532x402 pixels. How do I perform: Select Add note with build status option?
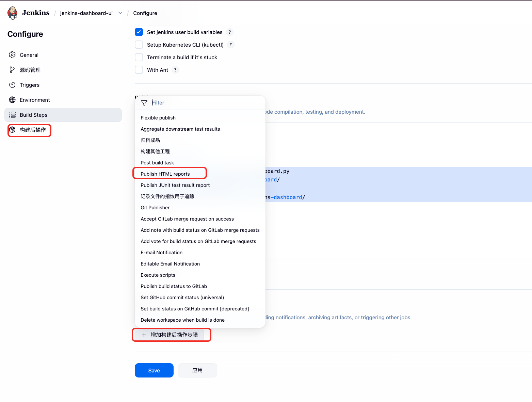click(200, 230)
